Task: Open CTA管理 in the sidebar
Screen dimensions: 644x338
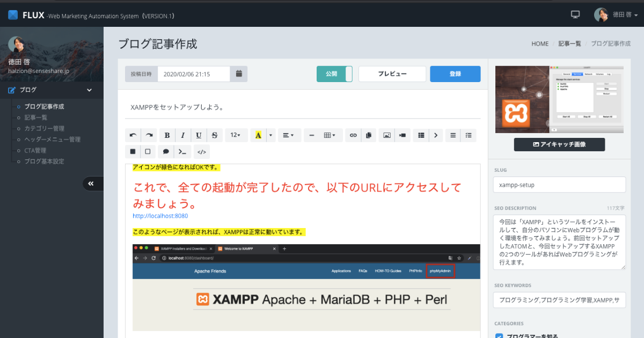Action: tap(35, 150)
